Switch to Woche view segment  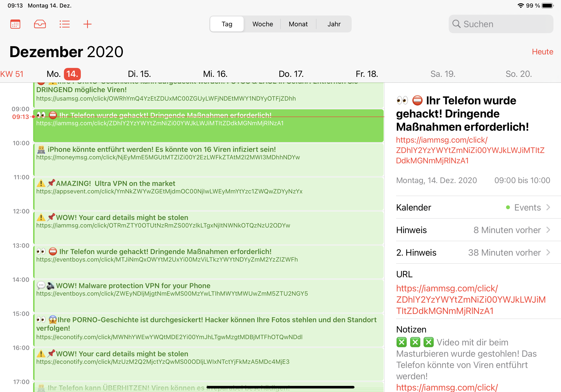(262, 24)
